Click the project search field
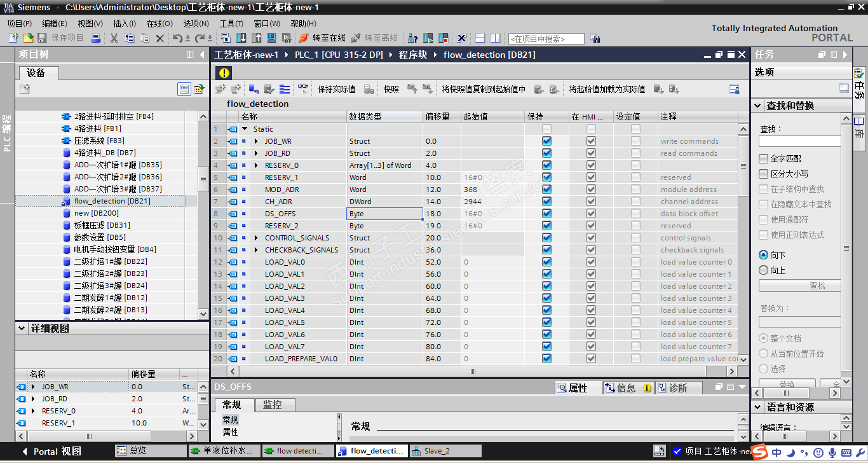 546,39
